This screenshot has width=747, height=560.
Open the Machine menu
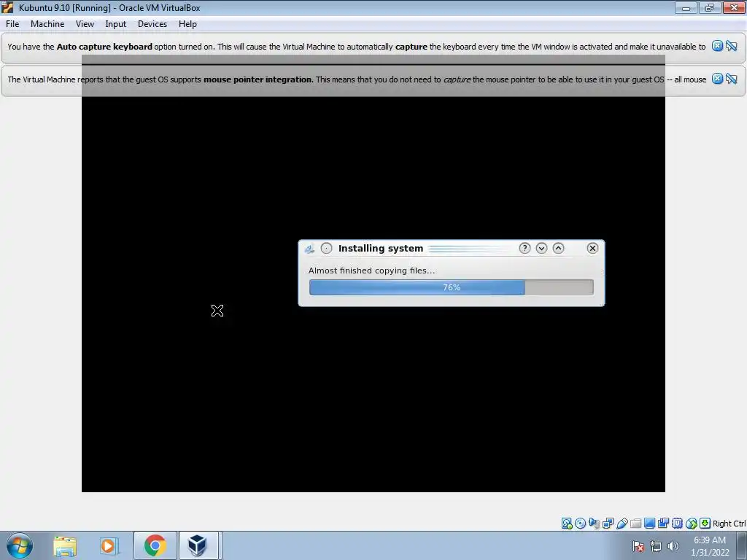click(47, 24)
